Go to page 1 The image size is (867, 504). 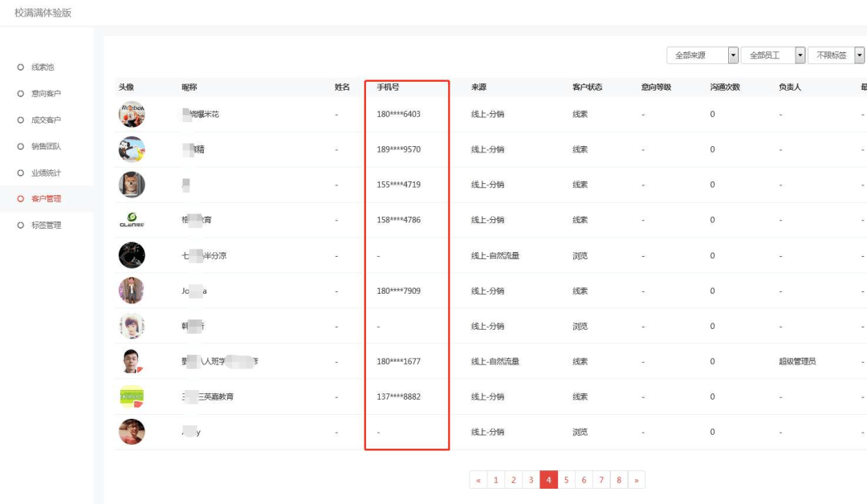point(496,480)
